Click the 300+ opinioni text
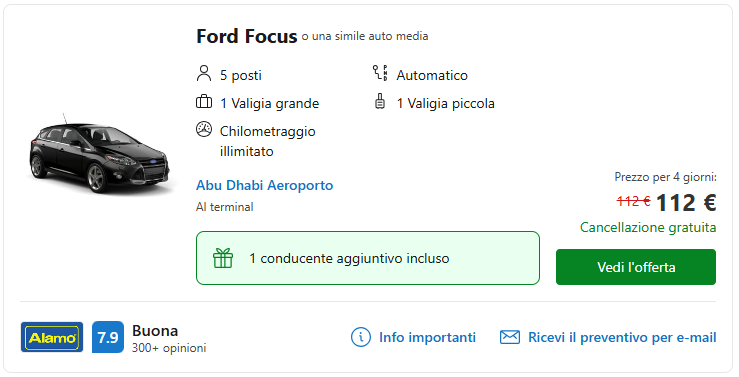 pos(169,348)
